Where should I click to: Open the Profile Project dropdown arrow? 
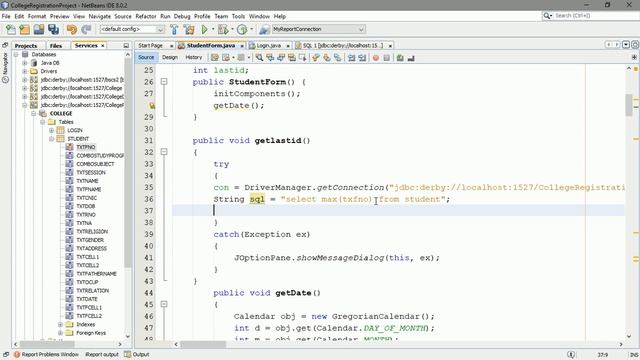251,29
